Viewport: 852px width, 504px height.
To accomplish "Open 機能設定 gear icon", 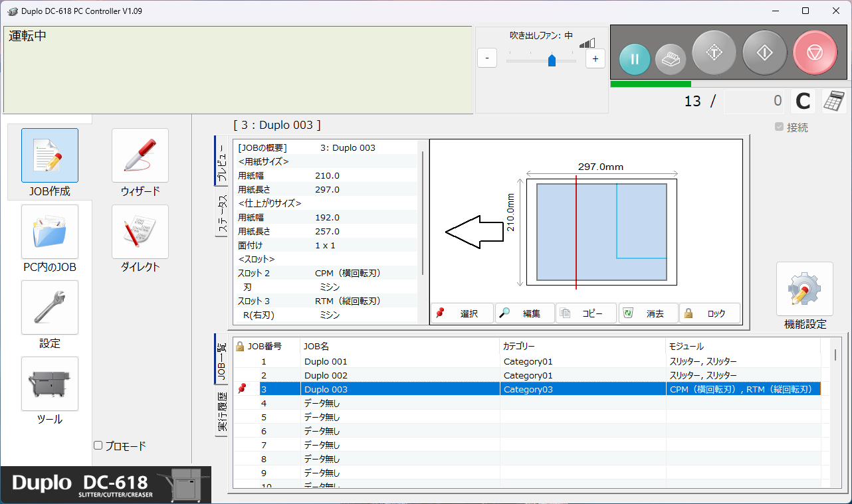I will coord(804,289).
